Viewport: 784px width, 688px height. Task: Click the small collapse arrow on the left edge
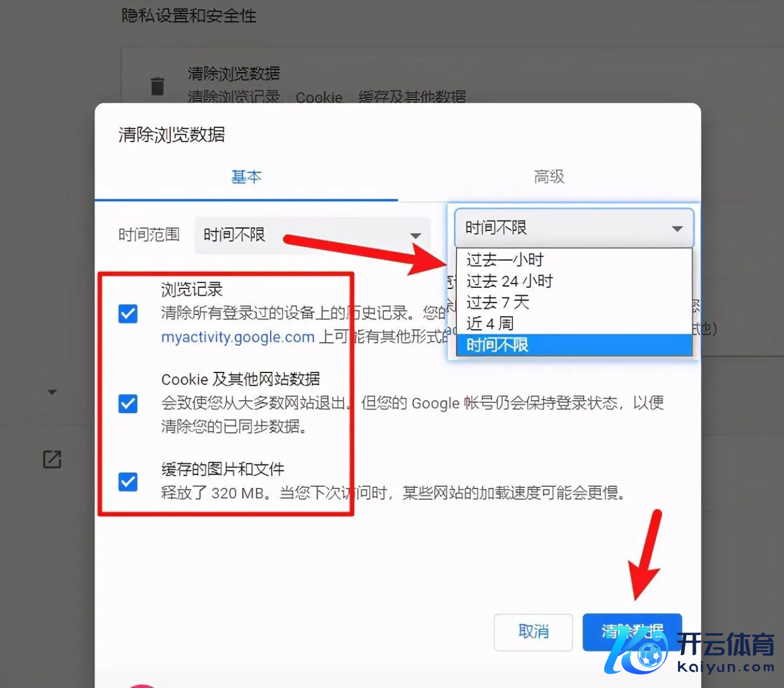[x=52, y=392]
